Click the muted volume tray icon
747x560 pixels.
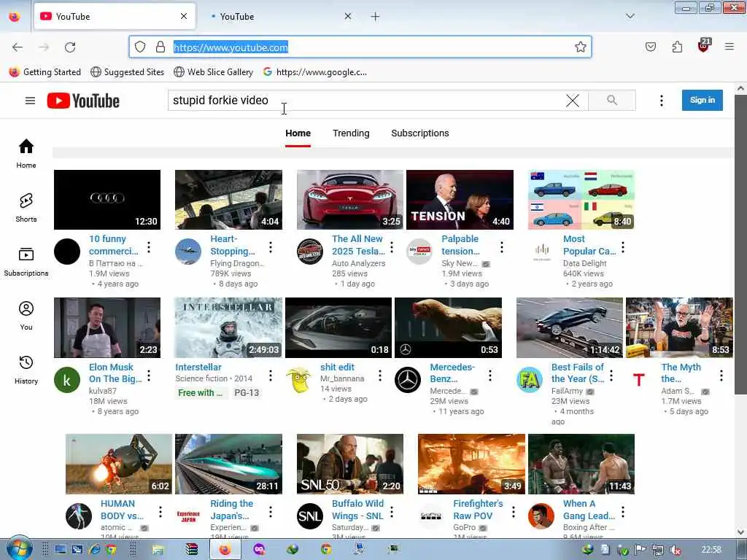click(675, 550)
